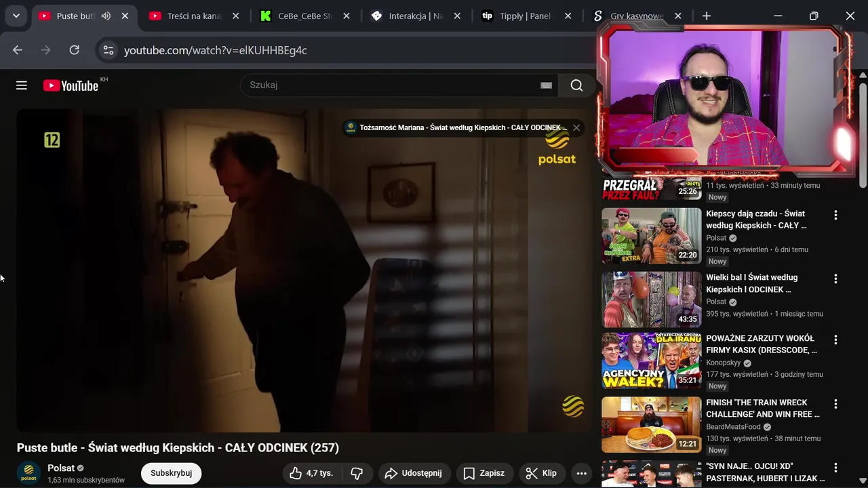Click the BeardMeatsFood channel name

(x=733, y=427)
